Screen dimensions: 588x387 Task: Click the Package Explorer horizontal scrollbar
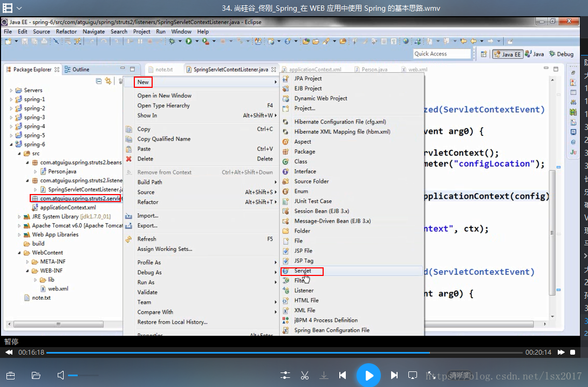58,324
